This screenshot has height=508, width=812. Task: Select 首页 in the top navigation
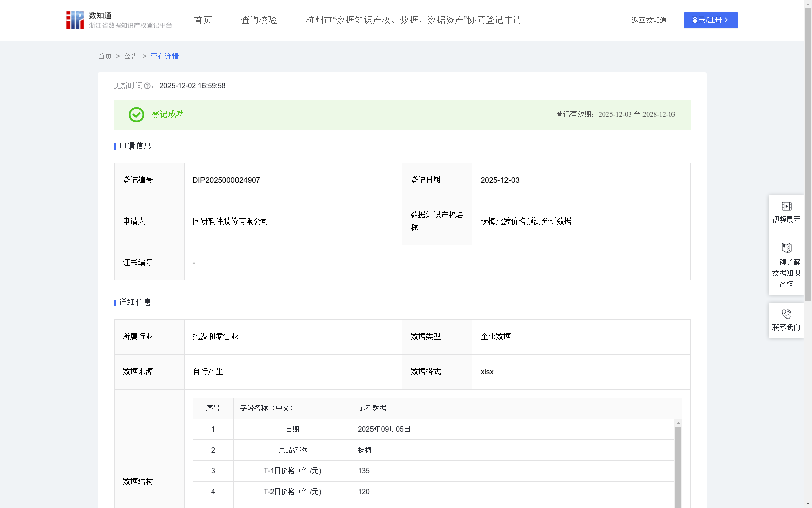202,20
